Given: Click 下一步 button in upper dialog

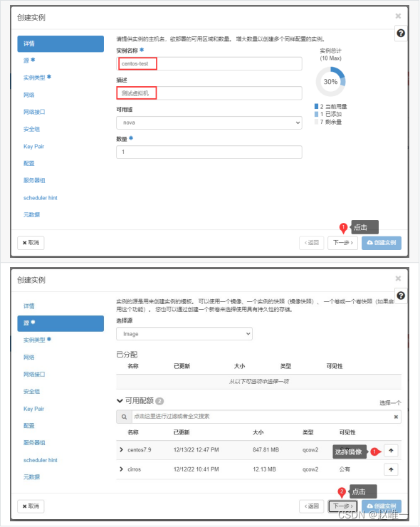Looking at the screenshot, I should point(342,243).
